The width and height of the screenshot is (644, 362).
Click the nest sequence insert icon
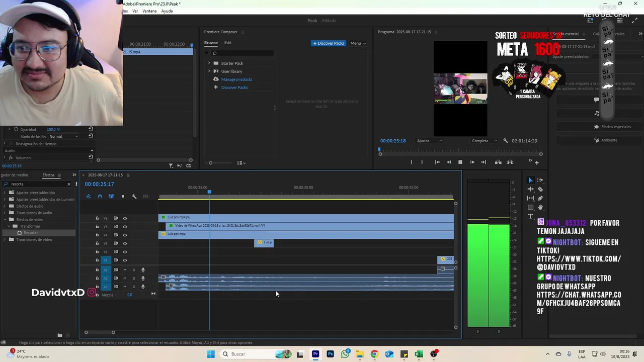click(89, 197)
